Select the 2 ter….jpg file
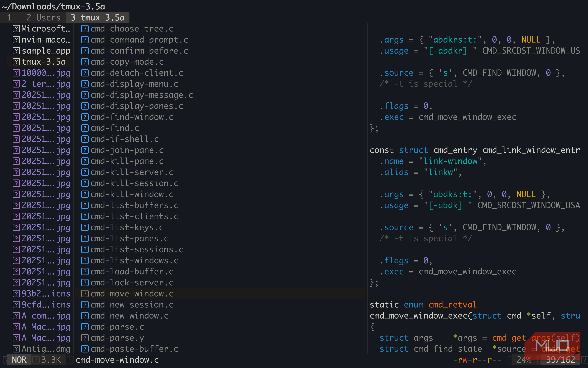The image size is (588, 368). [41, 84]
